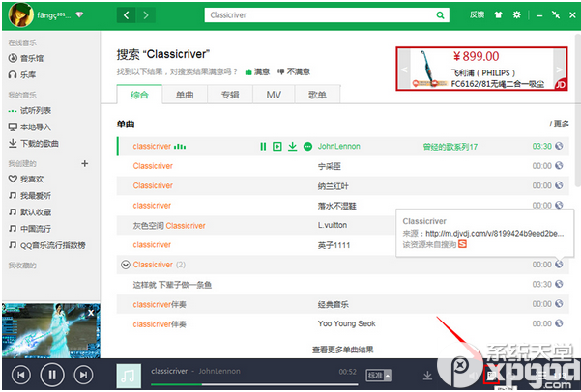The image size is (581, 392).
Task: Go back with the left arrow button
Action: 127,15
